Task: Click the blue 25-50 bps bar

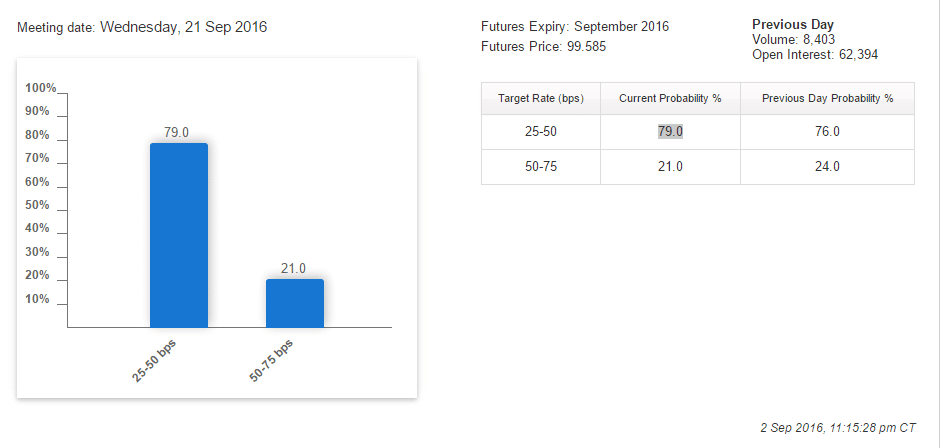Action: (179, 235)
